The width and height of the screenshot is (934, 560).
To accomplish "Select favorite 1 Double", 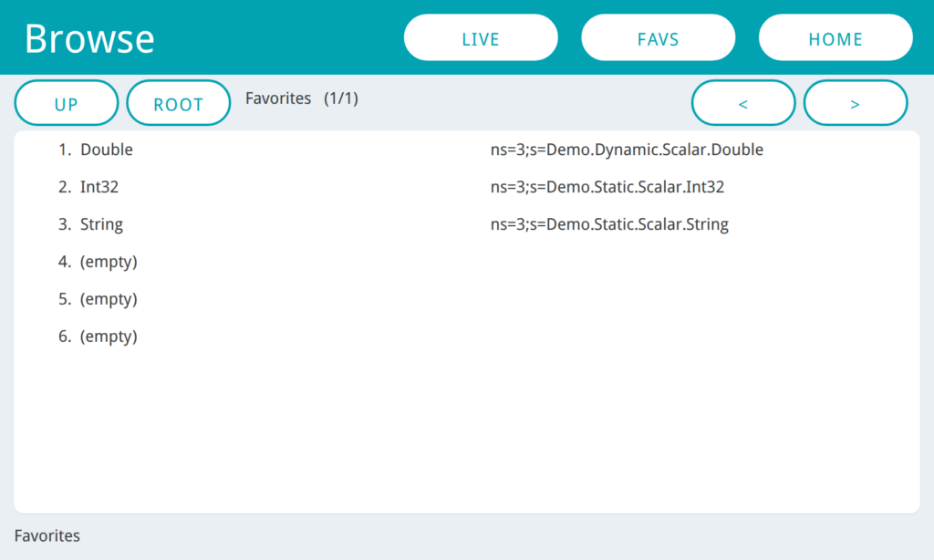I will [x=95, y=150].
